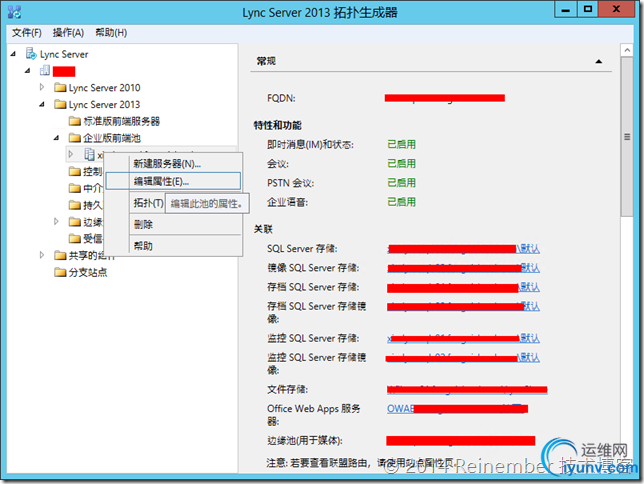Open the SQL Server 存储 link
This screenshot has width=644, height=484.
click(x=463, y=249)
